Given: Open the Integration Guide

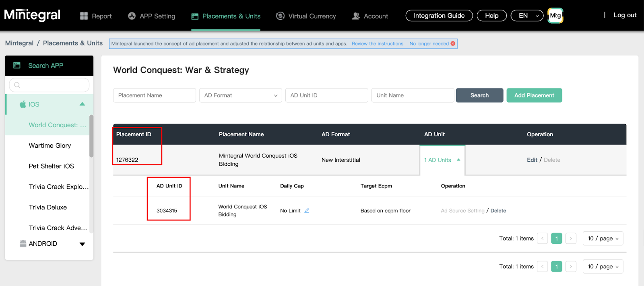Looking at the screenshot, I should [439, 16].
